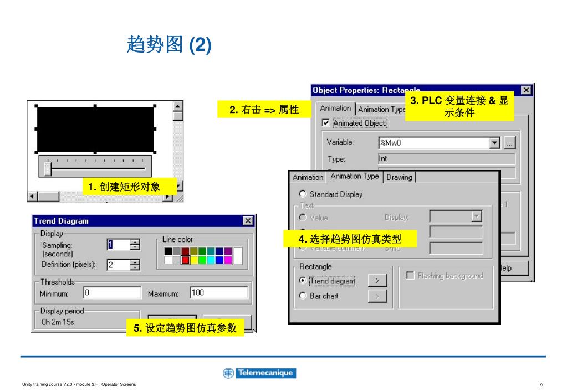Image resolution: width=567 pixels, height=392 pixels.
Task: Select the Trend diagram radio option
Action: tap(303, 280)
